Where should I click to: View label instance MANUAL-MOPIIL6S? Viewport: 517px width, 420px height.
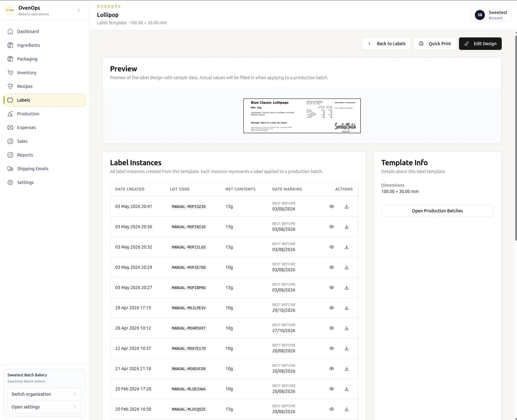pyautogui.click(x=332, y=247)
